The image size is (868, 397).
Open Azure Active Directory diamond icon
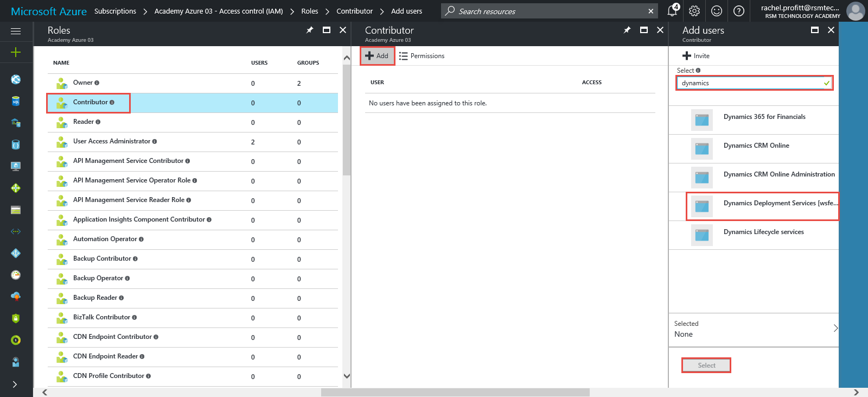click(x=16, y=253)
